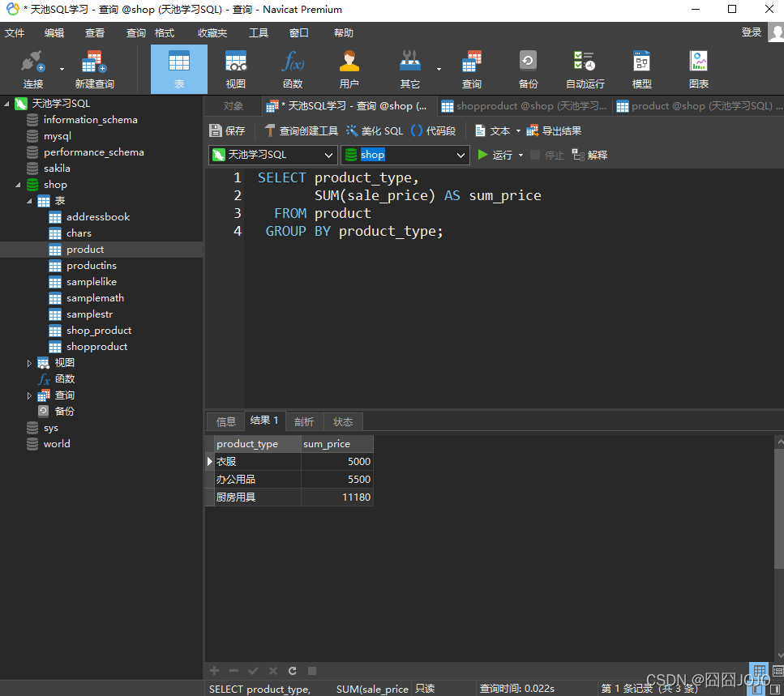784x696 pixels.
Task: Expand the Views (视图) tree node
Action: 29,363
